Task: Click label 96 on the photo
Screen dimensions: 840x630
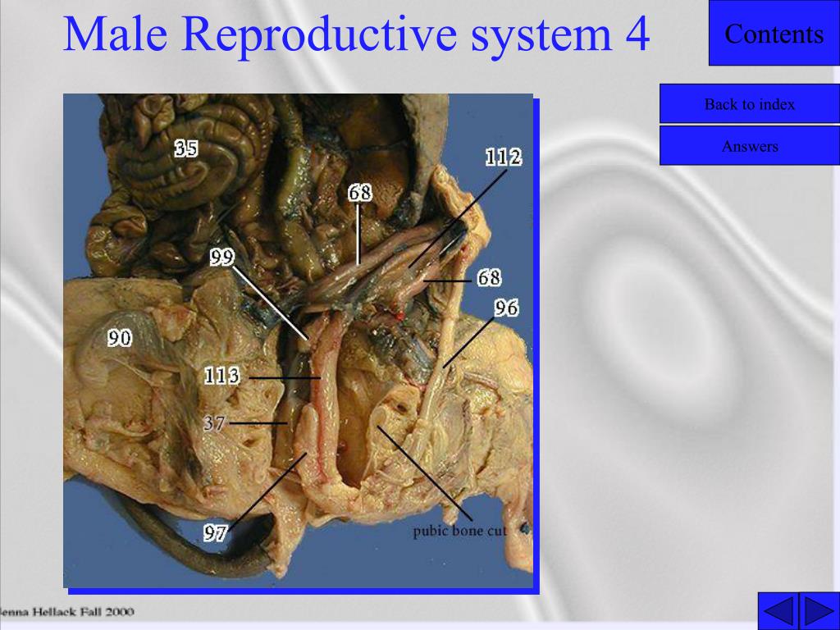Action: click(506, 308)
